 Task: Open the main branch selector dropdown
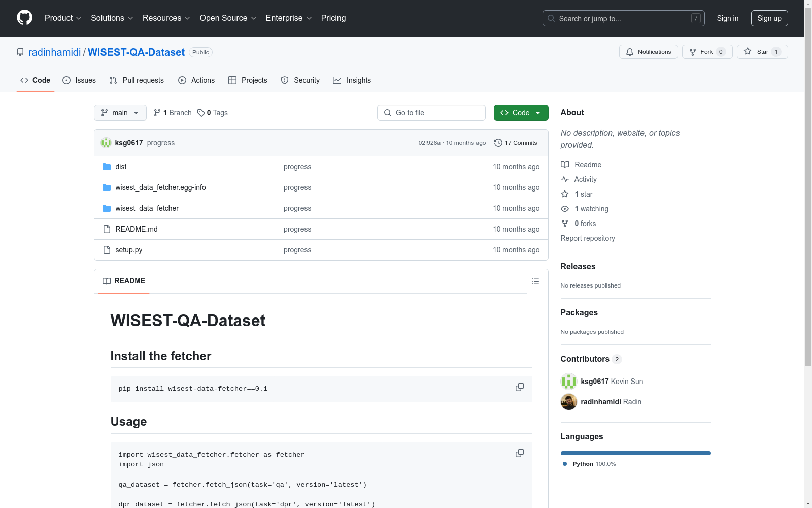pyautogui.click(x=120, y=113)
